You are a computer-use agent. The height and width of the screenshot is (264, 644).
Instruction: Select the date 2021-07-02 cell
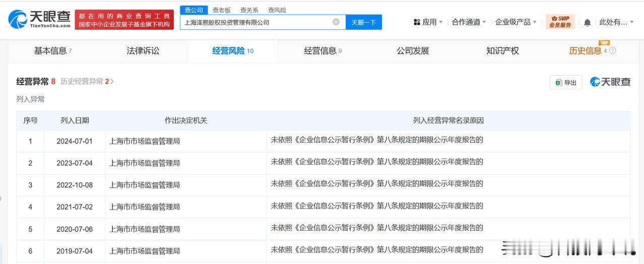(75, 206)
